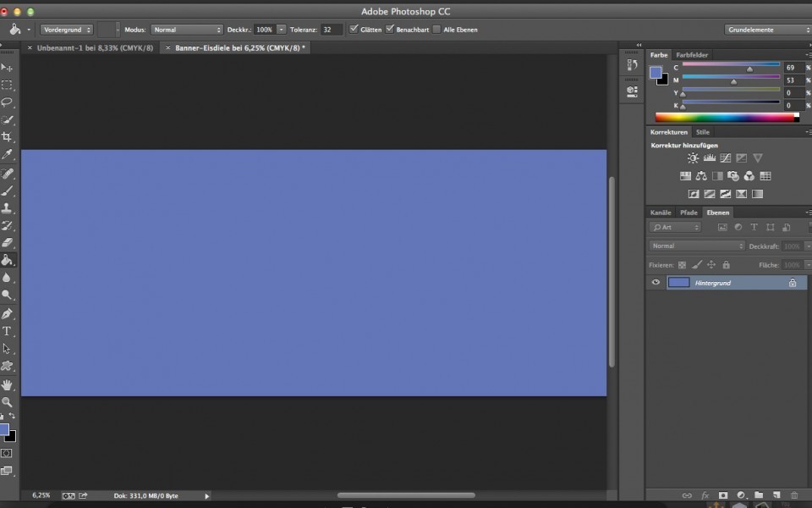Switch to the Pfade tab
The width and height of the screenshot is (812, 508).
point(689,213)
